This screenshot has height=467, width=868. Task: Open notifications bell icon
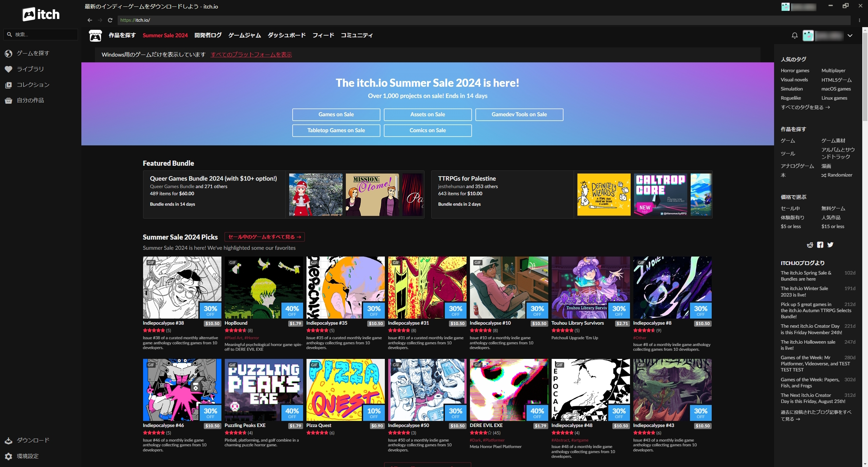click(x=794, y=36)
